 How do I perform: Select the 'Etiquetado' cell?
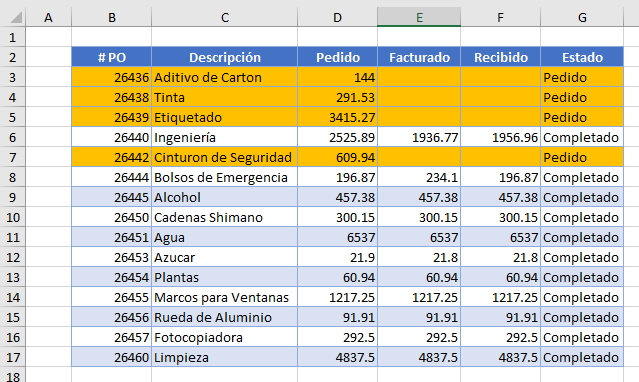coord(225,117)
